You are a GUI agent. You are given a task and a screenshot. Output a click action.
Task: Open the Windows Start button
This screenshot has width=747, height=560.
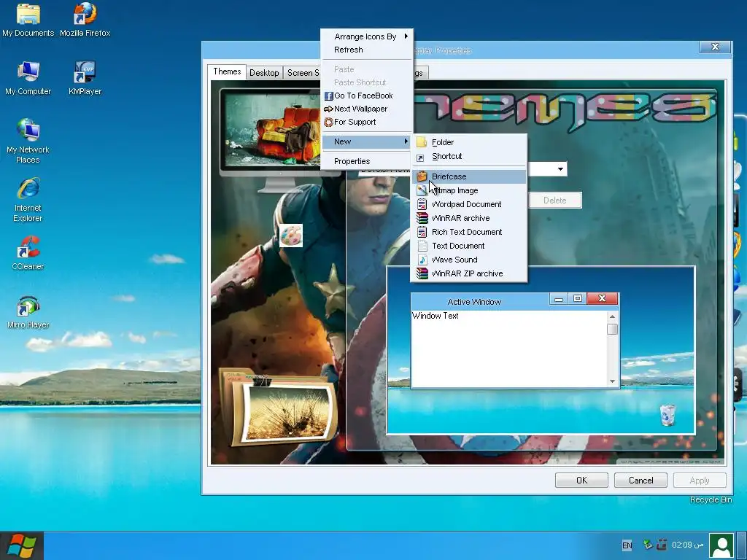click(x=22, y=546)
